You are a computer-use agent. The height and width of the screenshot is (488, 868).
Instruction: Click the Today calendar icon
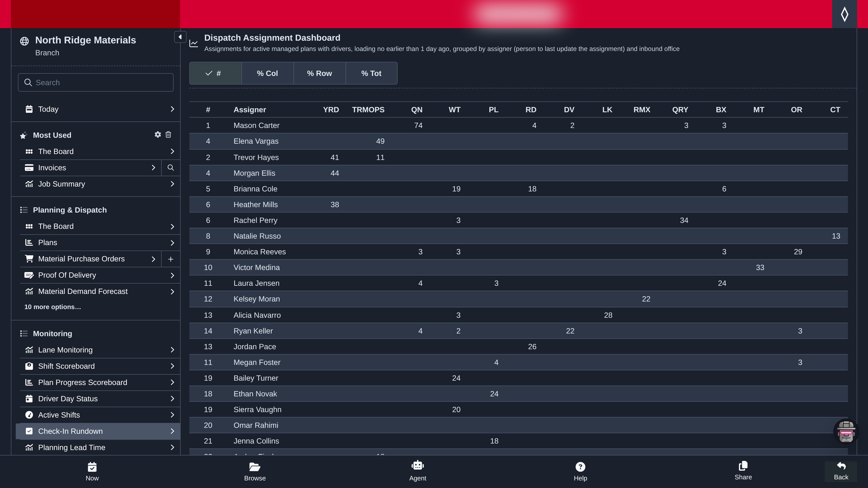coord(29,109)
